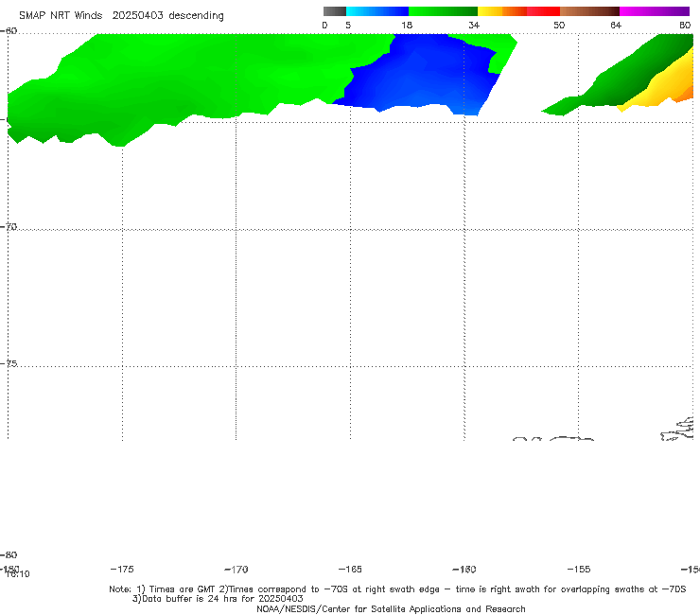Click the Data buffer is 24 hrs note

tap(218, 599)
